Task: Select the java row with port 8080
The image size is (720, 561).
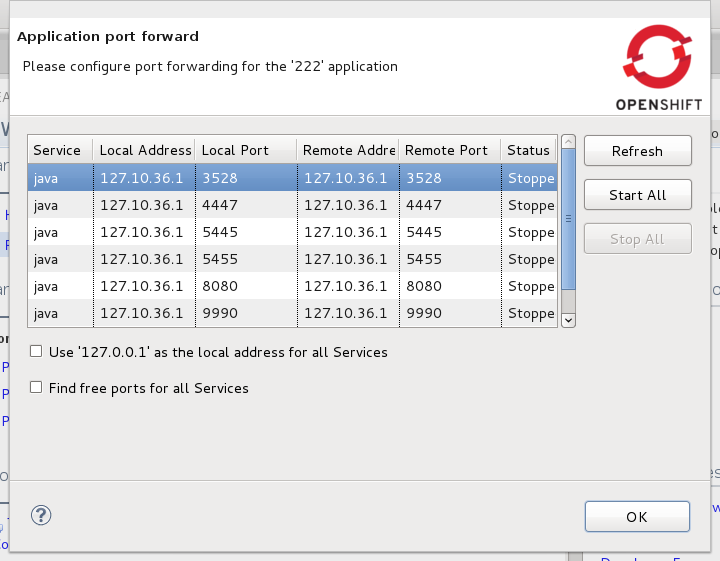Action: click(290, 286)
